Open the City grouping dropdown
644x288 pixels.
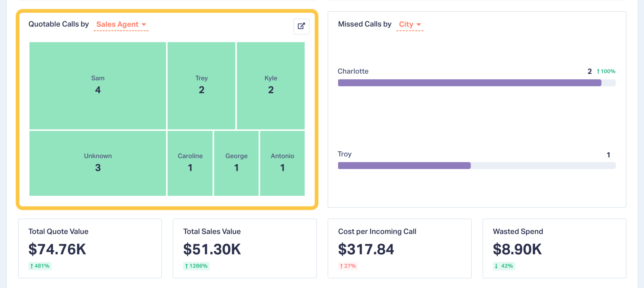tap(410, 24)
